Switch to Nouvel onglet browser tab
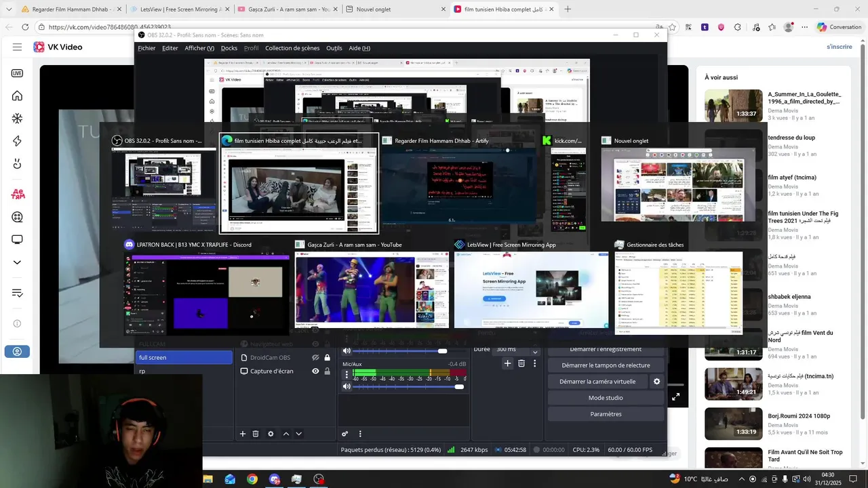Image resolution: width=868 pixels, height=488 pixels. pos(393,9)
